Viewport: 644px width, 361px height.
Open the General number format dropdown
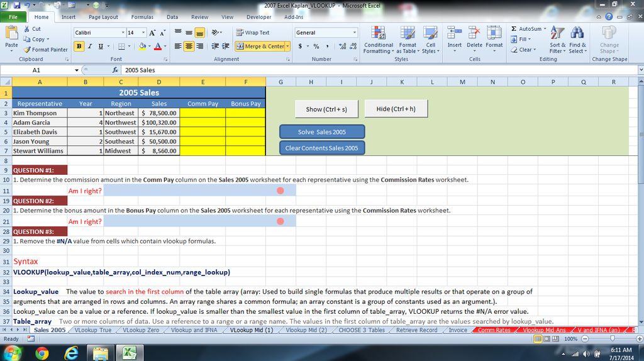click(354, 33)
